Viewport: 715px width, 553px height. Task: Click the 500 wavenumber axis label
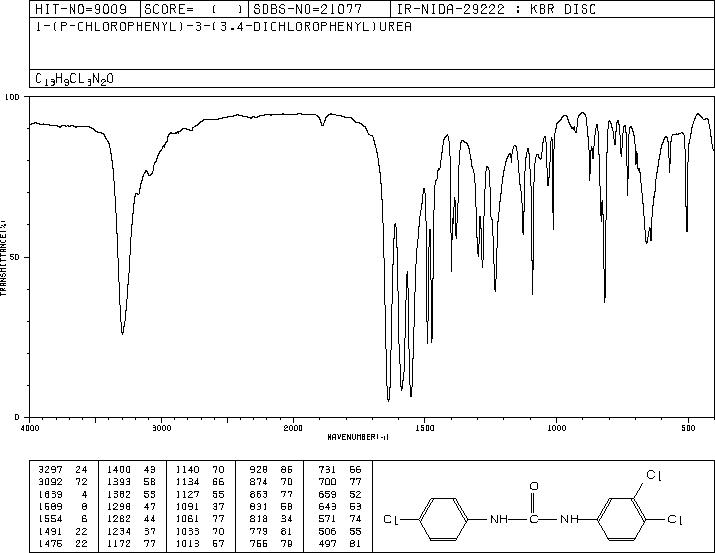click(689, 428)
